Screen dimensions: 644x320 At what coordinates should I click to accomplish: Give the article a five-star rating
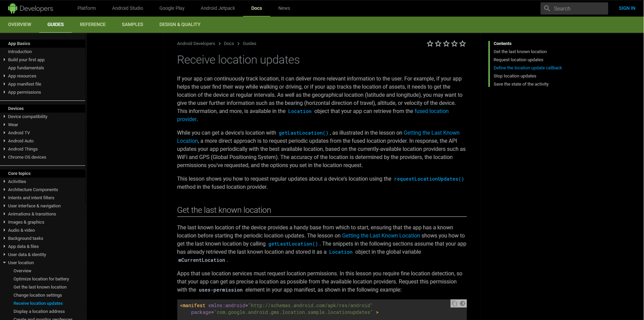point(463,44)
